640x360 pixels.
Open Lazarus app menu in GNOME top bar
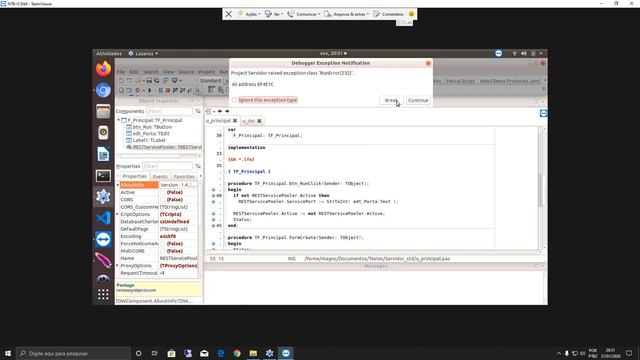(x=143, y=53)
